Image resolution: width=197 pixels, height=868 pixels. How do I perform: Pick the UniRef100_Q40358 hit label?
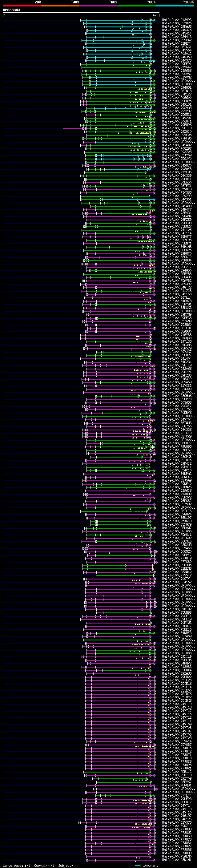click(177, 57)
